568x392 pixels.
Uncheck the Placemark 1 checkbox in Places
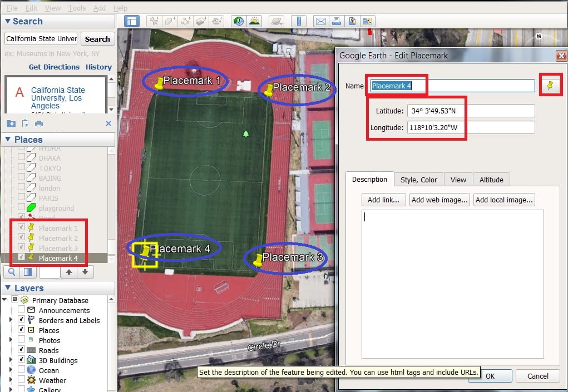21,227
